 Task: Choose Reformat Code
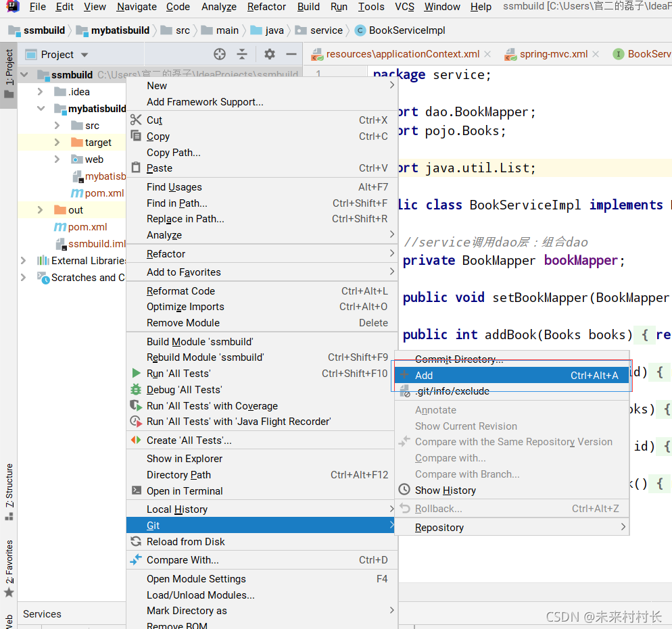[262, 291]
